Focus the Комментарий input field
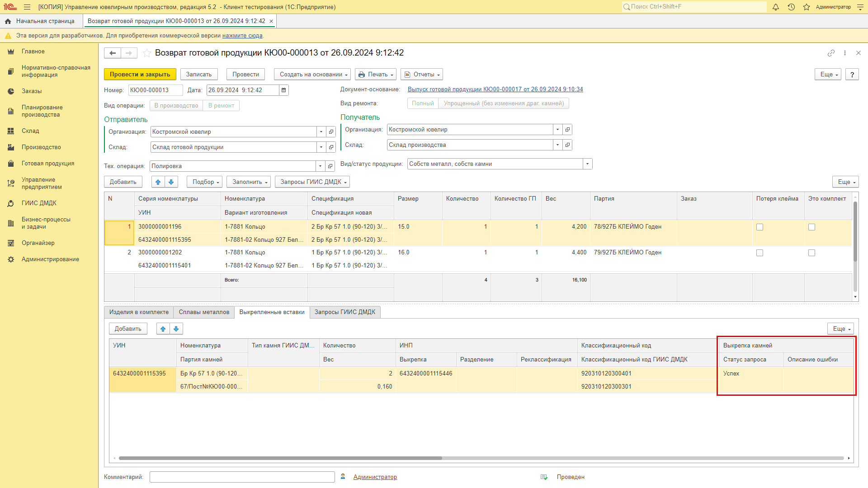The width and height of the screenshot is (868, 488). click(242, 477)
